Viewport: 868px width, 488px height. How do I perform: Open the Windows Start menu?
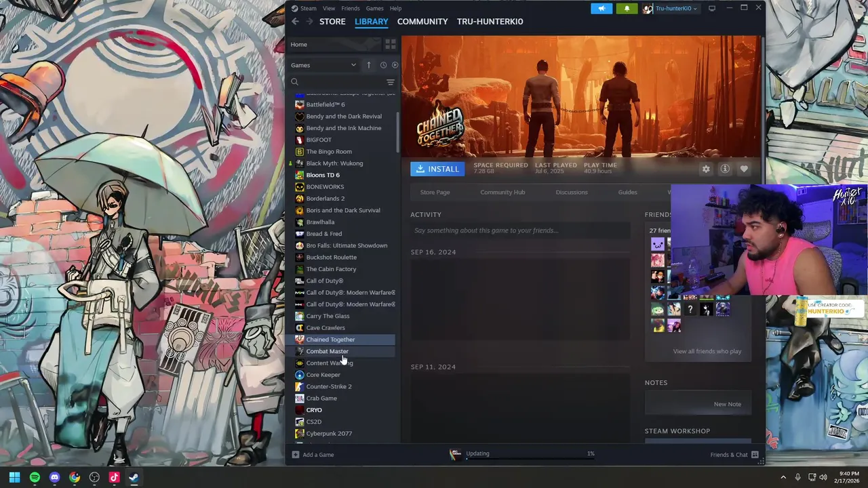[x=14, y=477]
